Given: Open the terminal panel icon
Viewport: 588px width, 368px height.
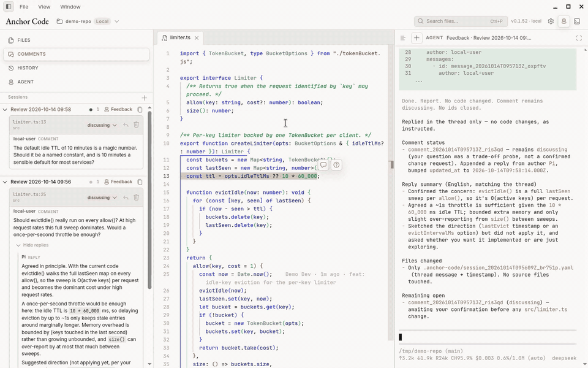Looking at the screenshot, I should (x=577, y=21).
